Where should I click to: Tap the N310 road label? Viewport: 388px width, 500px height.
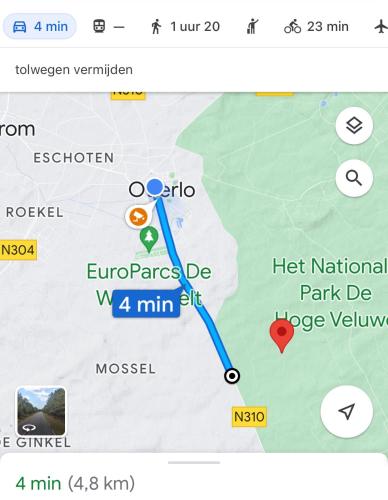249,417
